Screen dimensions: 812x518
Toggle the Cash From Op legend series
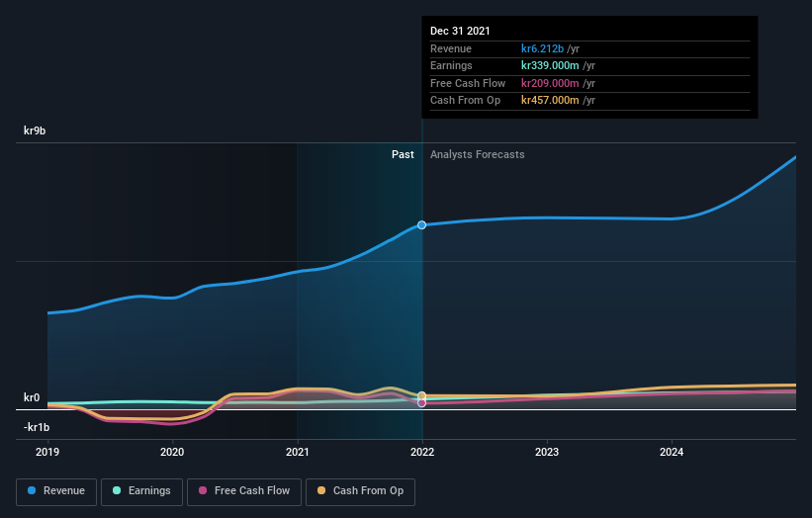tap(360, 491)
